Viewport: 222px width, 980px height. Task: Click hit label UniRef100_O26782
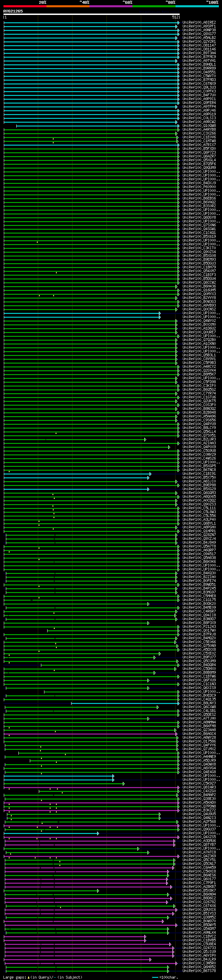[x=199, y=902]
